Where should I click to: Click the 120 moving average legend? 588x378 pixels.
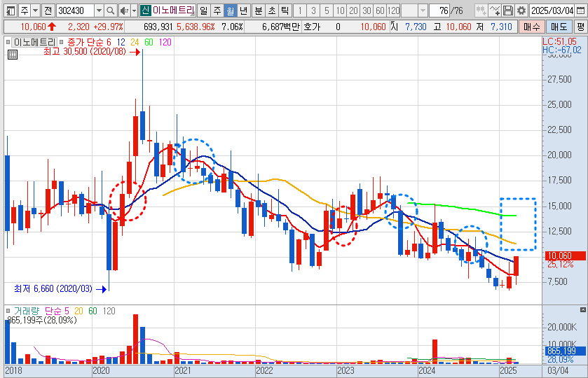(x=165, y=42)
